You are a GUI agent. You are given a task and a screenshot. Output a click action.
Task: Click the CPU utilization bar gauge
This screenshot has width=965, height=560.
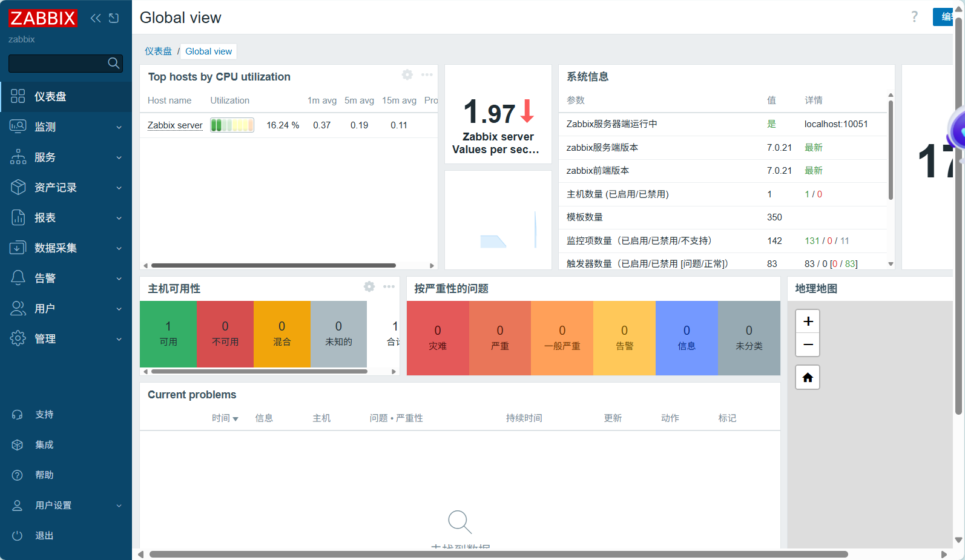pos(232,125)
